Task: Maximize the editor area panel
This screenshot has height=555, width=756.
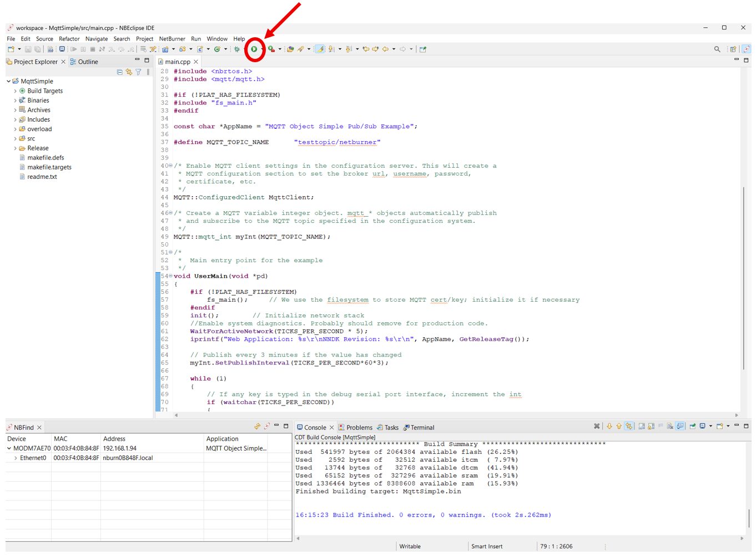Action: [x=746, y=59]
